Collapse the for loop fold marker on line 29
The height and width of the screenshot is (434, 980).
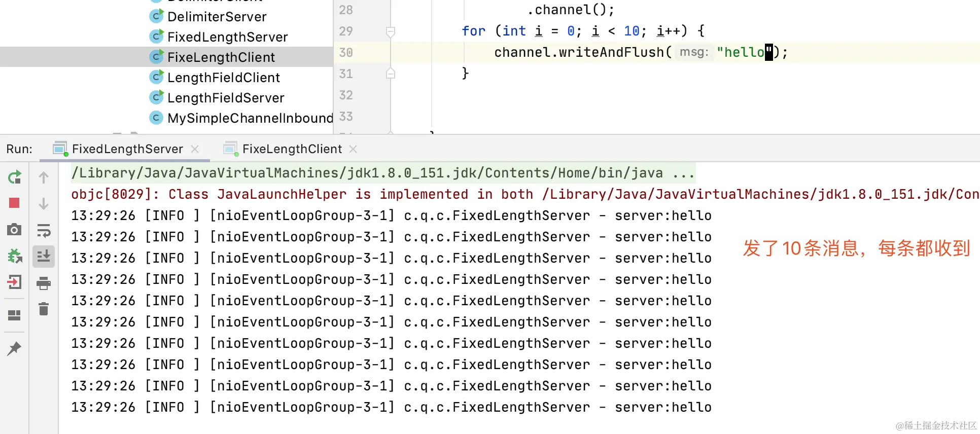pos(391,32)
